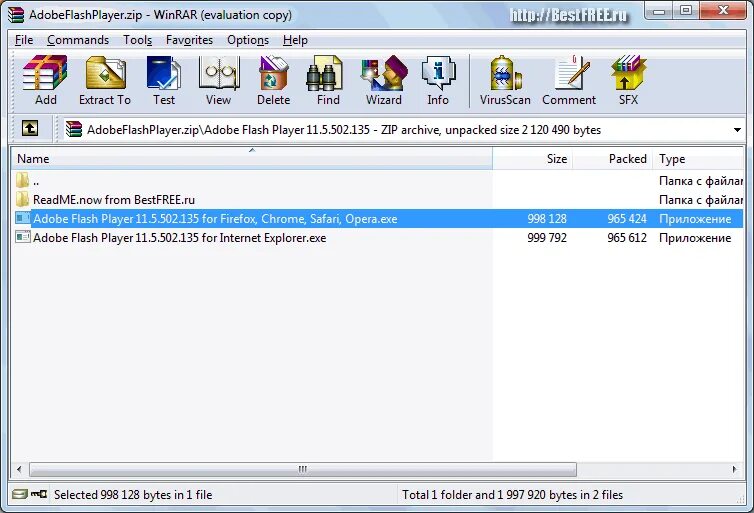Sort the list by Type column

tap(698, 159)
